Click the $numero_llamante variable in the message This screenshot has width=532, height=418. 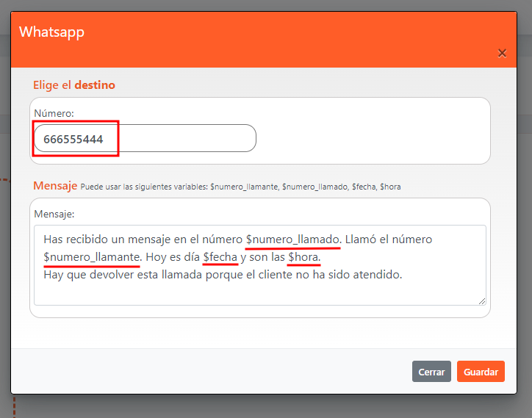[x=92, y=257]
